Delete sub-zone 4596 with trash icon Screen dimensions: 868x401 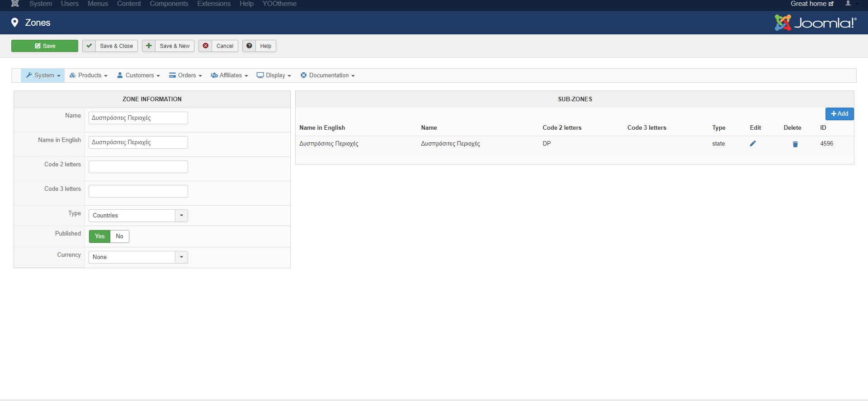pyautogui.click(x=795, y=144)
